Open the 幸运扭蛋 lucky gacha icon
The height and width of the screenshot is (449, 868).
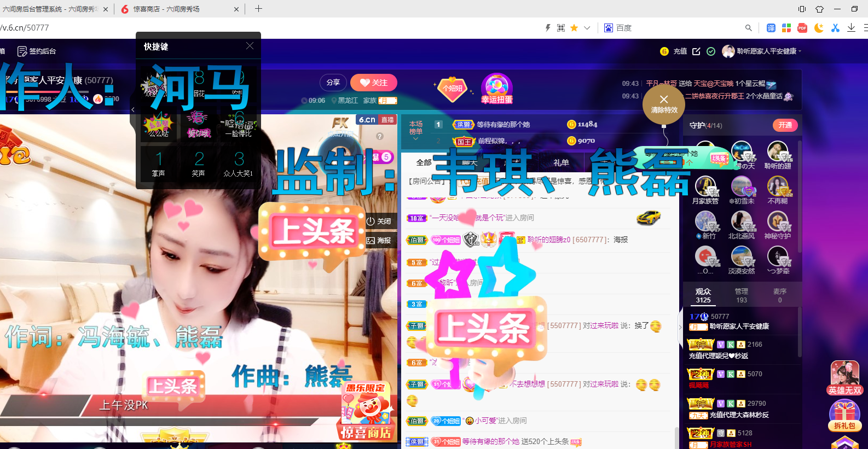click(x=497, y=89)
